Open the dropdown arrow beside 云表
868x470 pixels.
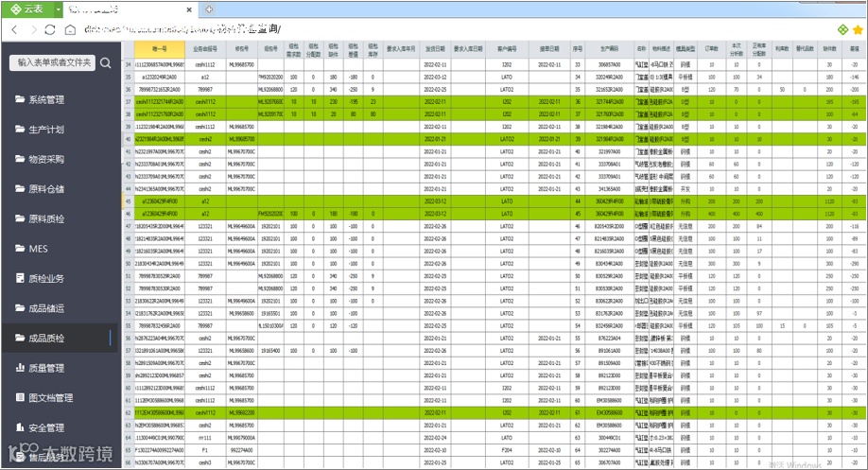click(x=58, y=9)
